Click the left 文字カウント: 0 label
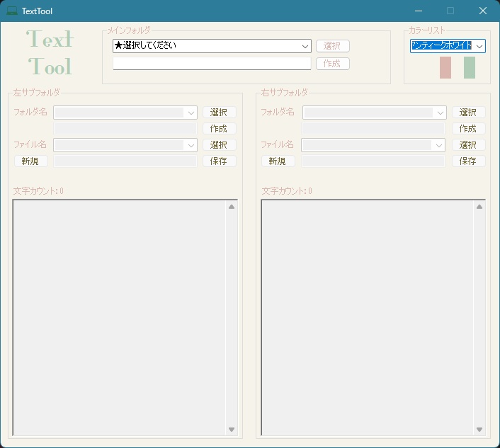This screenshot has height=448, width=500. point(38,191)
